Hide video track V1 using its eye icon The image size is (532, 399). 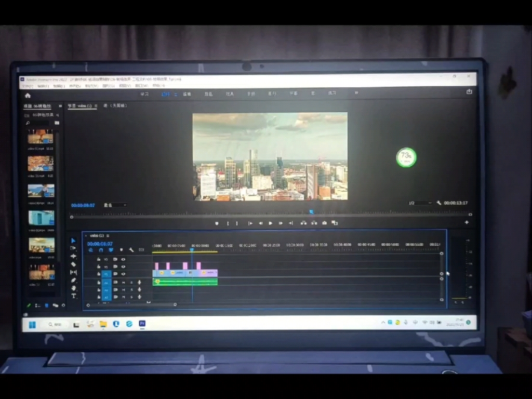pos(123,274)
